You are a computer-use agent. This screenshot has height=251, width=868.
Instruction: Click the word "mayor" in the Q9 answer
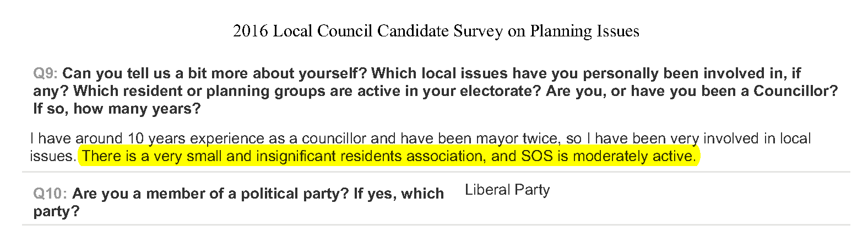point(497,138)
